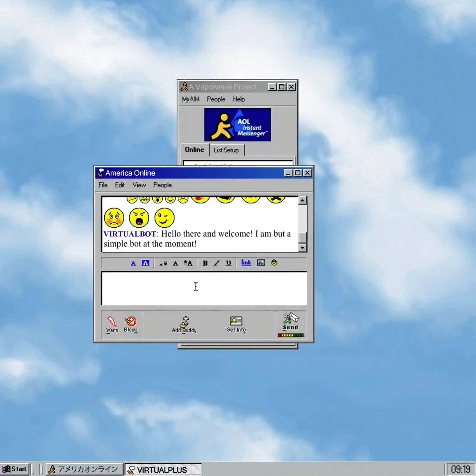Viewport: 476px width, 476px height.
Task: Close the America Online window
Action: point(307,173)
